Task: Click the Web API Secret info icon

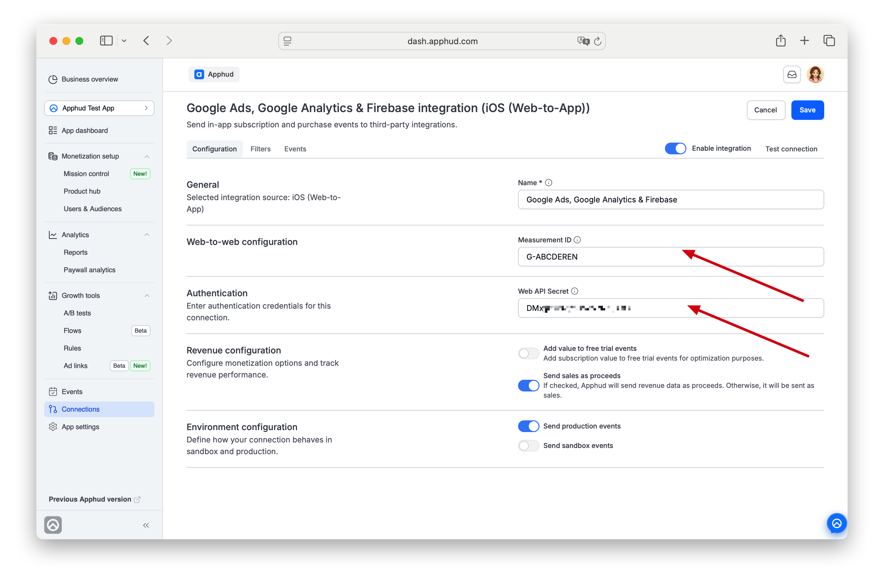Action: click(575, 291)
